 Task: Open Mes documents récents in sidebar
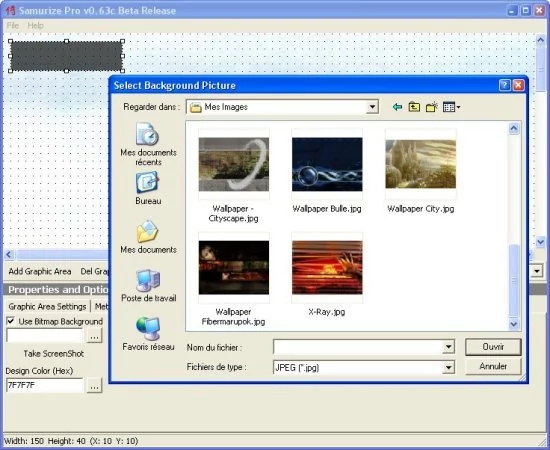pos(148,144)
